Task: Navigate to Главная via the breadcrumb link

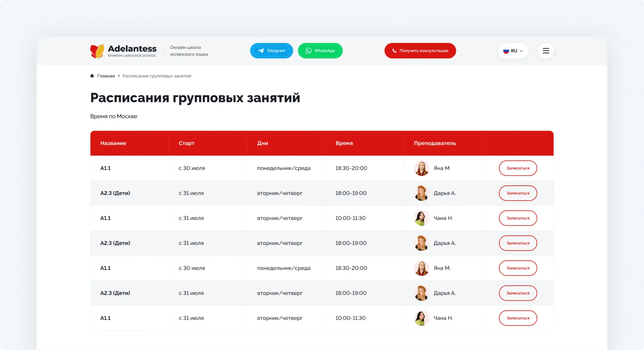Action: point(106,76)
